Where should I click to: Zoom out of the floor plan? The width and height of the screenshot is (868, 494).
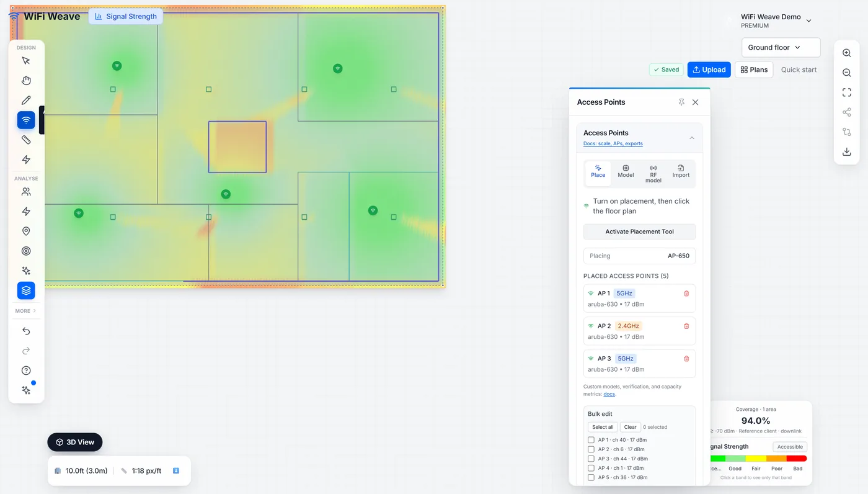(847, 73)
